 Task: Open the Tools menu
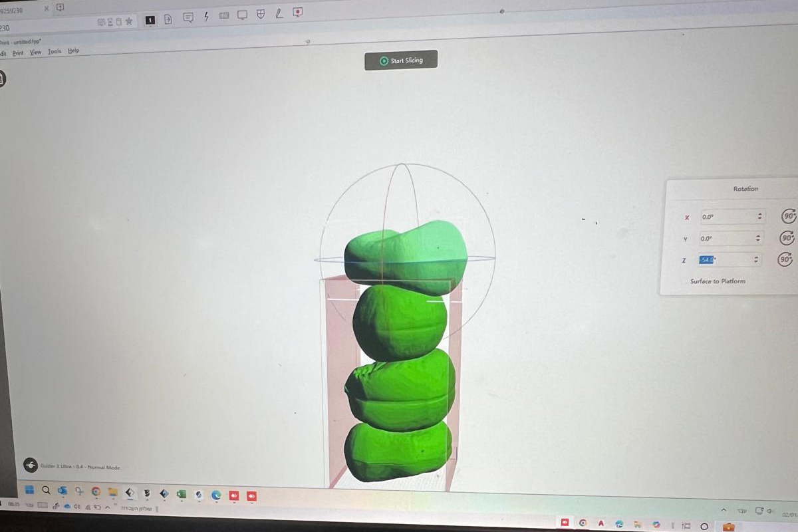click(x=55, y=51)
